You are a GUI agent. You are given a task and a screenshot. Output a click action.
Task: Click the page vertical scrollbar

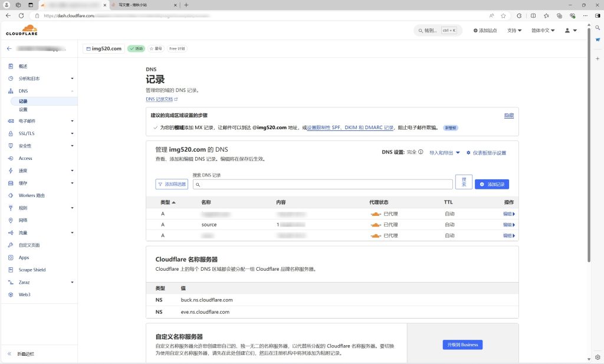589,145
